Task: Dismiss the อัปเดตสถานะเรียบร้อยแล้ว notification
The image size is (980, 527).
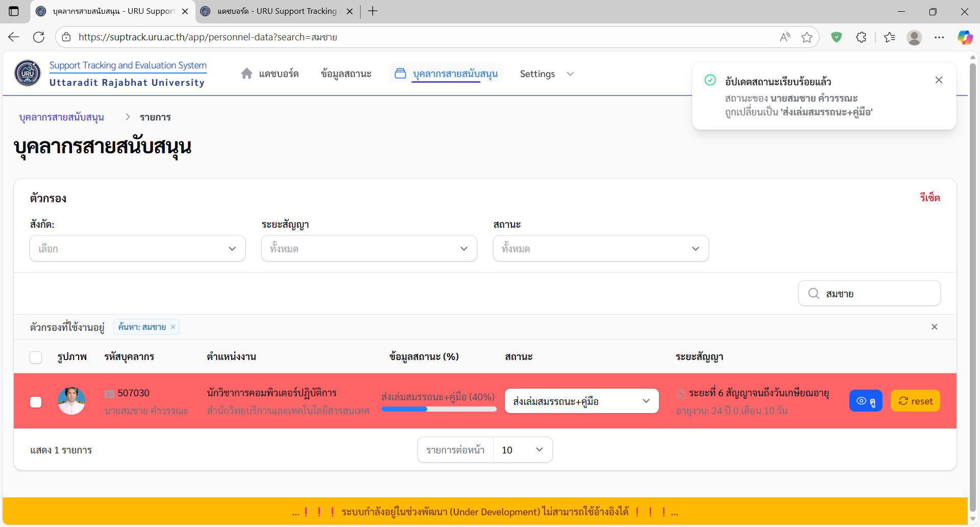Action: (x=939, y=80)
